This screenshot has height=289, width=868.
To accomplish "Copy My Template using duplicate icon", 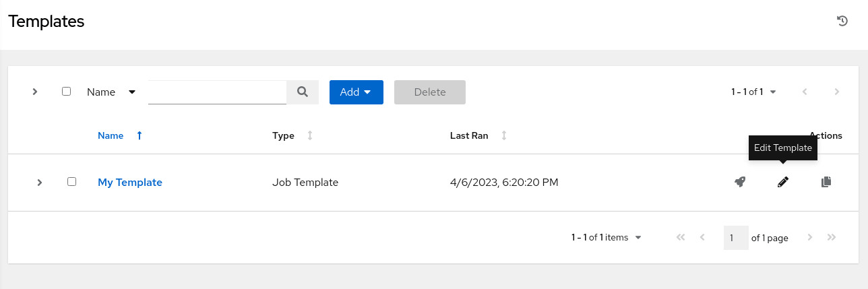I will pos(826,182).
